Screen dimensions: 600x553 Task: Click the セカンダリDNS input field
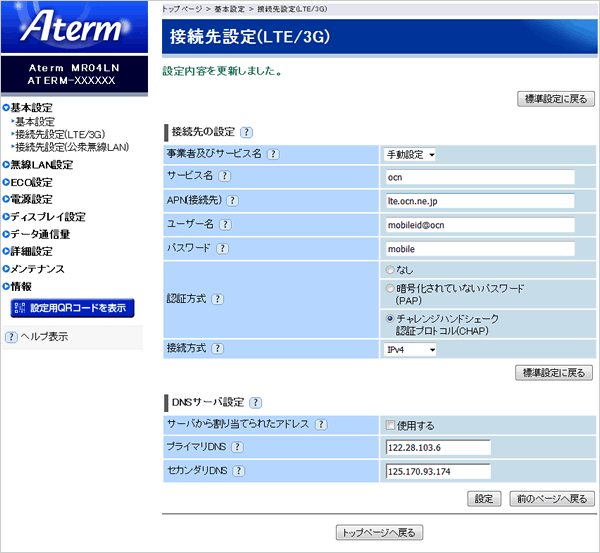point(438,472)
